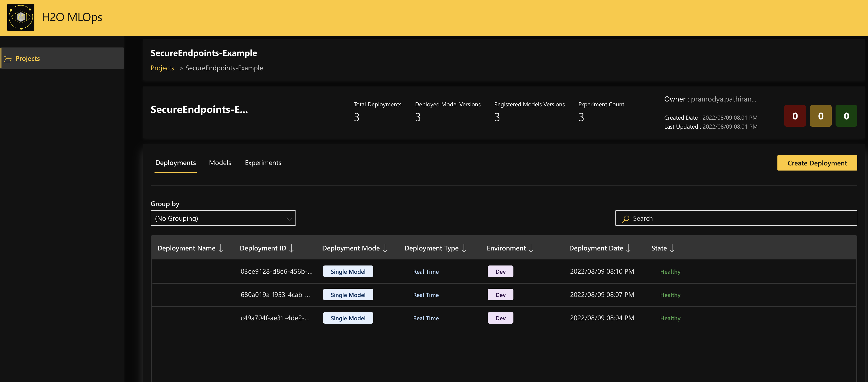
Task: Click Real Time in 03ee9128 row
Action: [x=426, y=272]
